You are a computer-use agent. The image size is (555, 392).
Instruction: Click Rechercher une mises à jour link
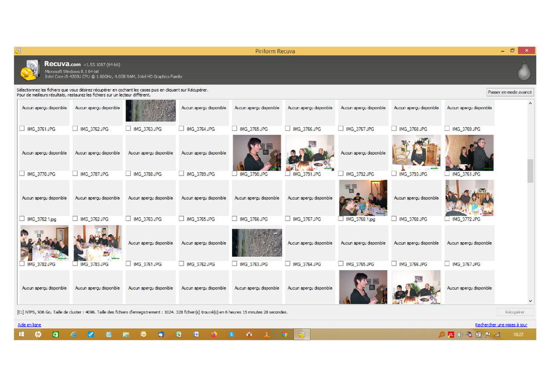tap(501, 325)
